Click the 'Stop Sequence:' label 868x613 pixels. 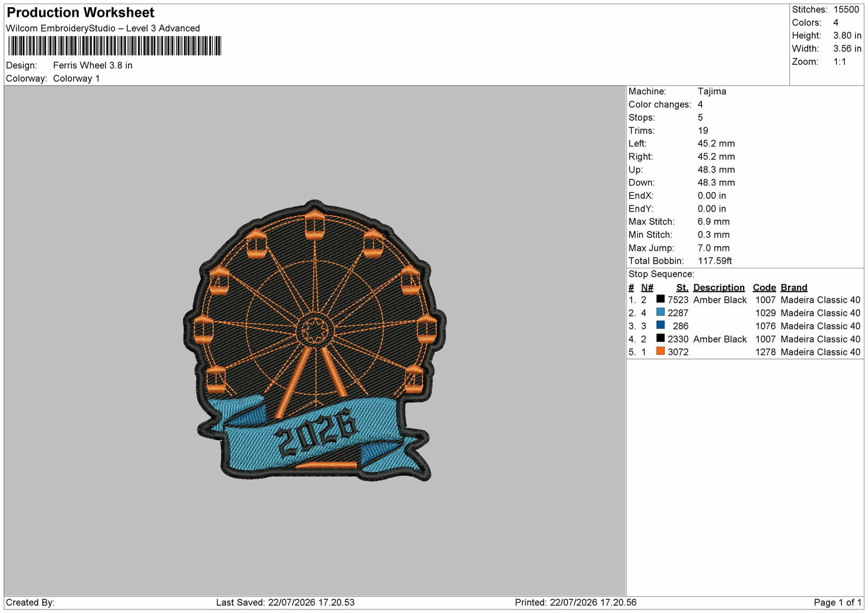click(x=661, y=274)
